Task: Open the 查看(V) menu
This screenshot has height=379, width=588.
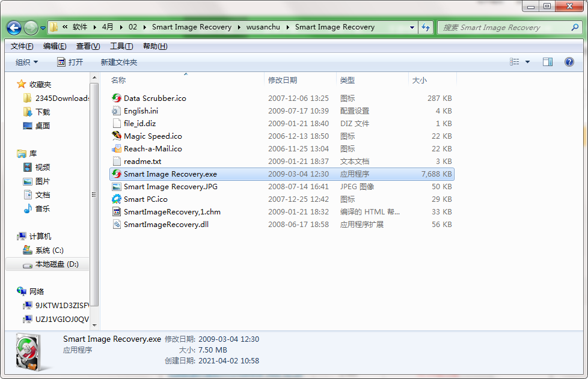Action: tap(88, 46)
